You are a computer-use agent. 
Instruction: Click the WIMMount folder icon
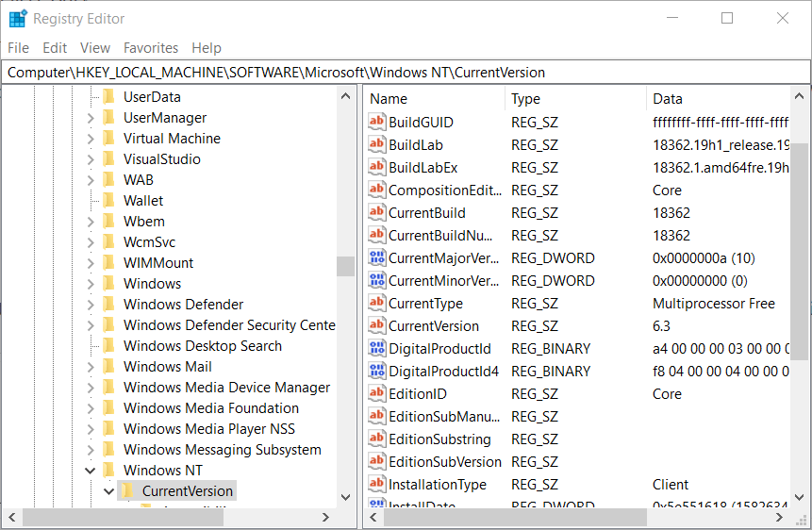tap(108, 263)
